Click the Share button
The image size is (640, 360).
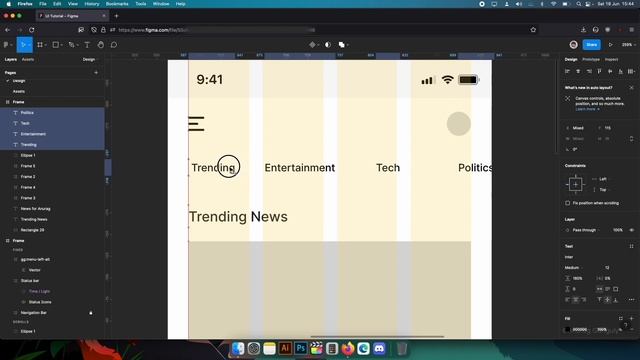pyautogui.click(x=591, y=45)
